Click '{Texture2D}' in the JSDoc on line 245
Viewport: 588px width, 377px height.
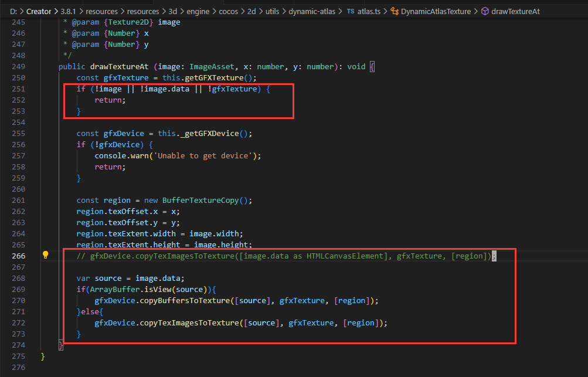[x=128, y=22]
